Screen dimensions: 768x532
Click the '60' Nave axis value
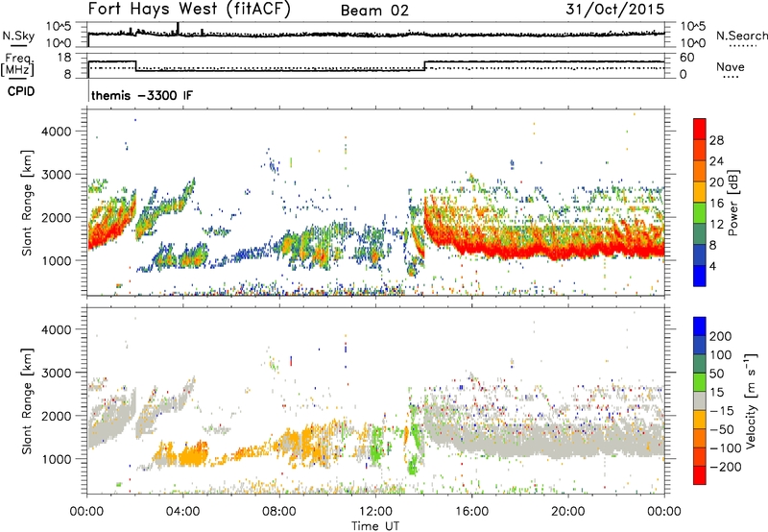[x=687, y=58]
